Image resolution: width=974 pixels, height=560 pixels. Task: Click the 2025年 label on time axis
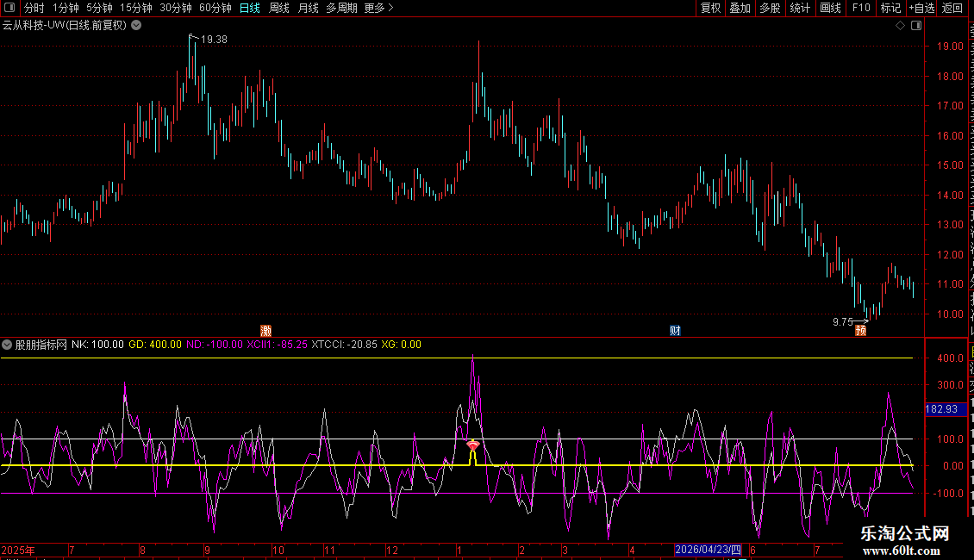coord(18,550)
